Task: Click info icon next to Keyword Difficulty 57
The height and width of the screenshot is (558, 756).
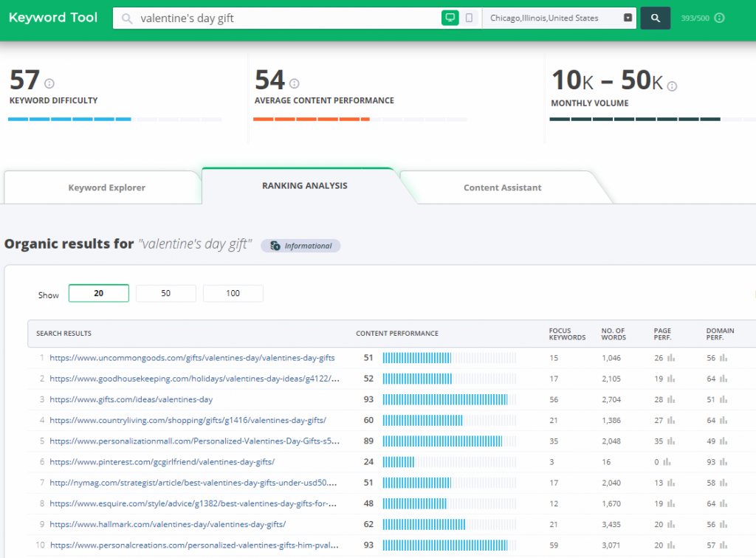Action: coord(49,83)
